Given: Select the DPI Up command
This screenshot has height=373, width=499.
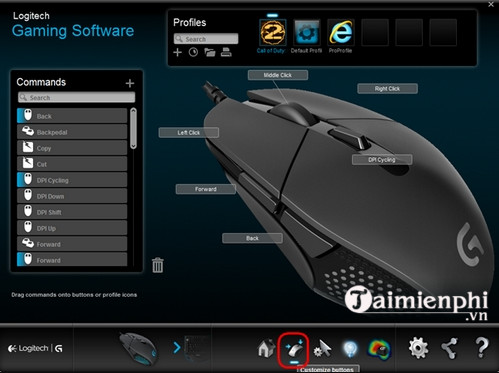Looking at the screenshot, I should pos(72,228).
